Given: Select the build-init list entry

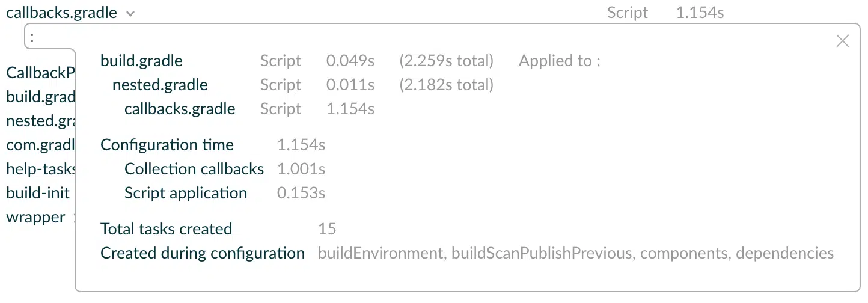Looking at the screenshot, I should [x=38, y=193].
